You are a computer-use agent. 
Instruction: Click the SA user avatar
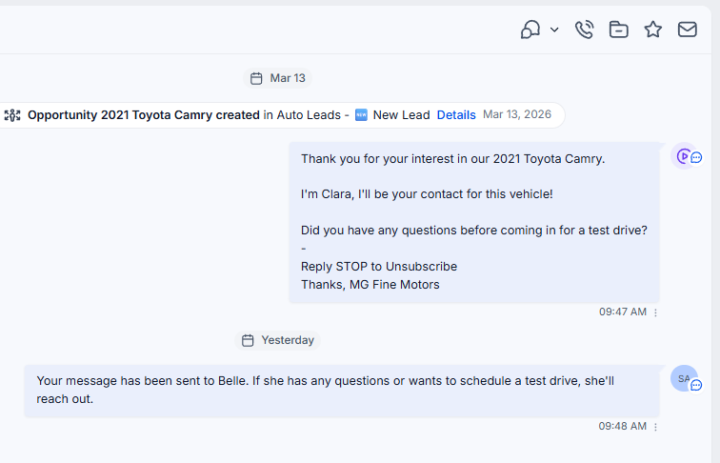pyautogui.click(x=683, y=378)
